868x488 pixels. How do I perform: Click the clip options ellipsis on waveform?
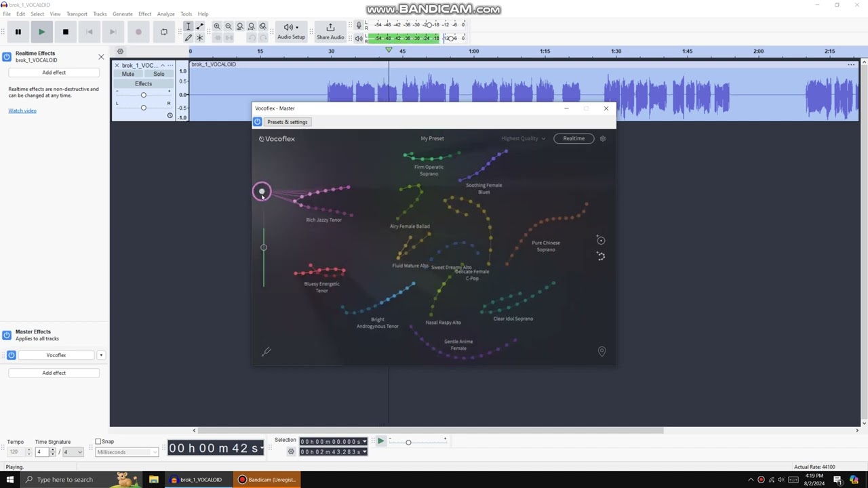(851, 64)
